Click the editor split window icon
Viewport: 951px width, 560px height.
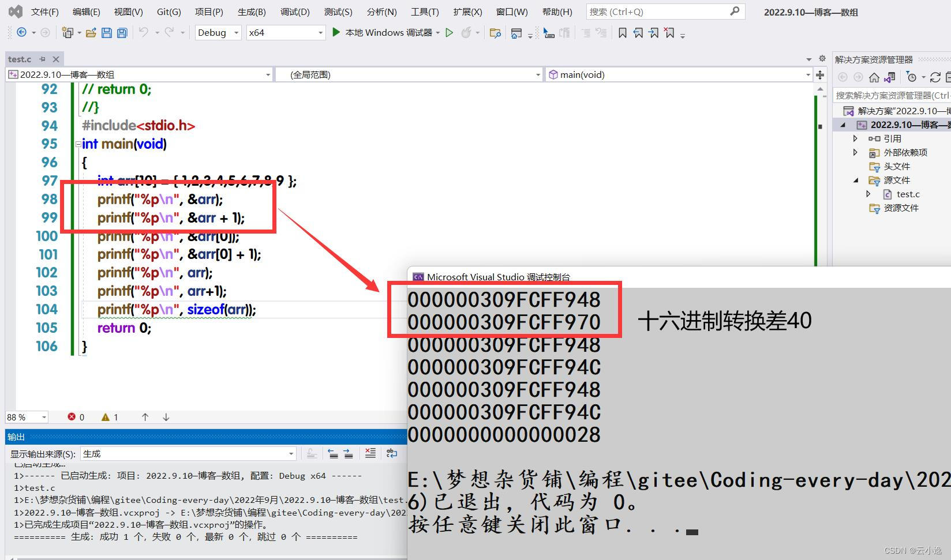point(820,74)
